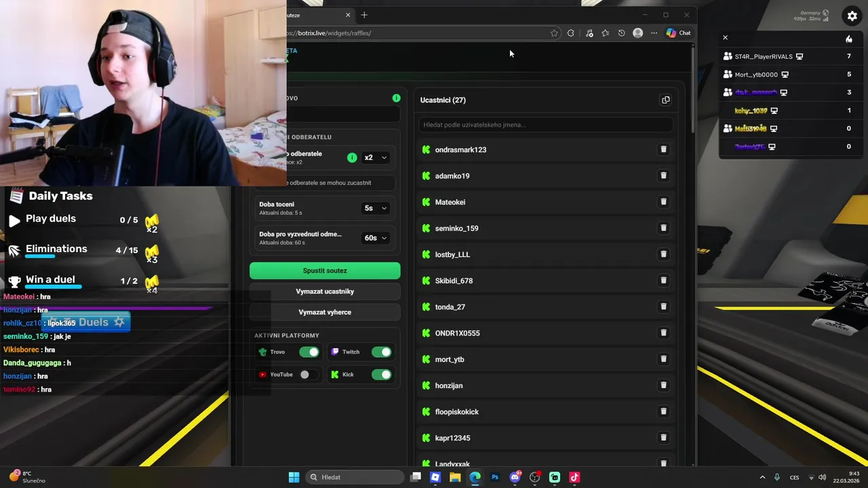The image size is (868, 488).
Task: Click the system tray volume icon
Action: tap(822, 477)
